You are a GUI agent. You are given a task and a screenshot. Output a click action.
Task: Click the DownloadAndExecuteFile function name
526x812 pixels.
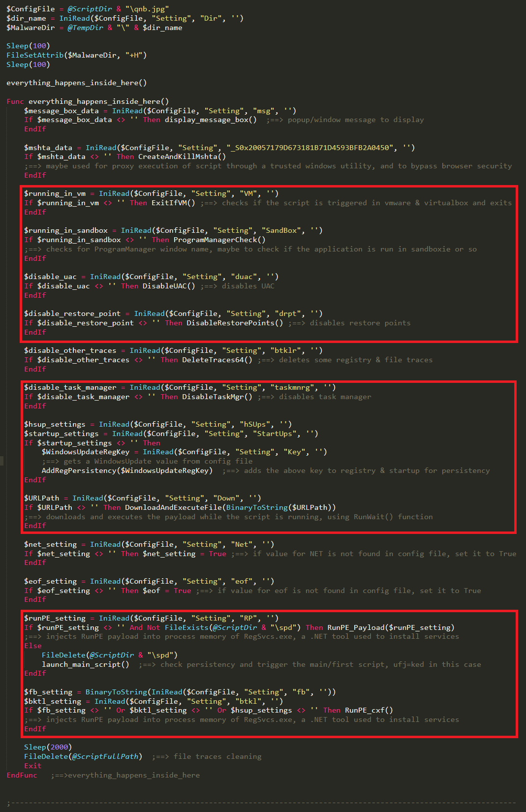(173, 507)
